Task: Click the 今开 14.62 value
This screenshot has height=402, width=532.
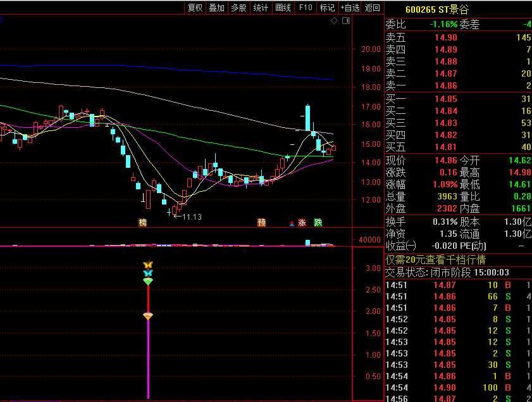Action: 520,160
